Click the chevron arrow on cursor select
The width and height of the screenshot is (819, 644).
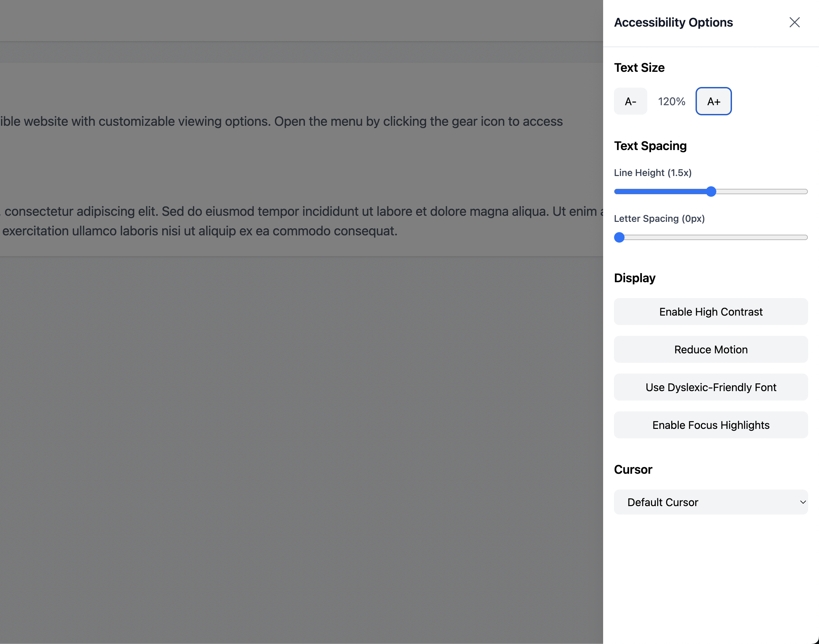click(803, 502)
